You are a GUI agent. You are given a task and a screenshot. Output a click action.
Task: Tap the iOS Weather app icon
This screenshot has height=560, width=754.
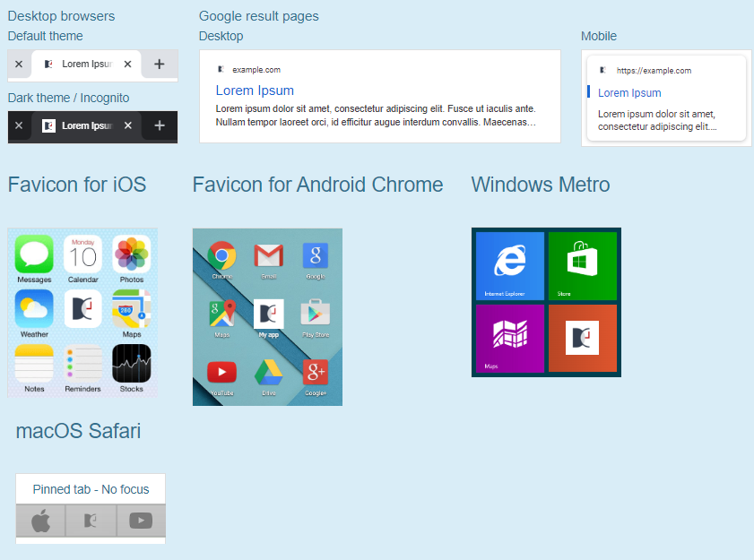pos(34,309)
